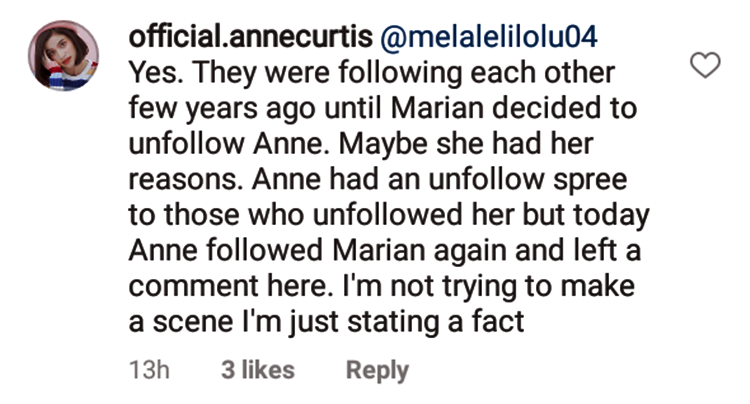Like the comment with the heart icon
This screenshot has width=750, height=404.
click(x=706, y=67)
